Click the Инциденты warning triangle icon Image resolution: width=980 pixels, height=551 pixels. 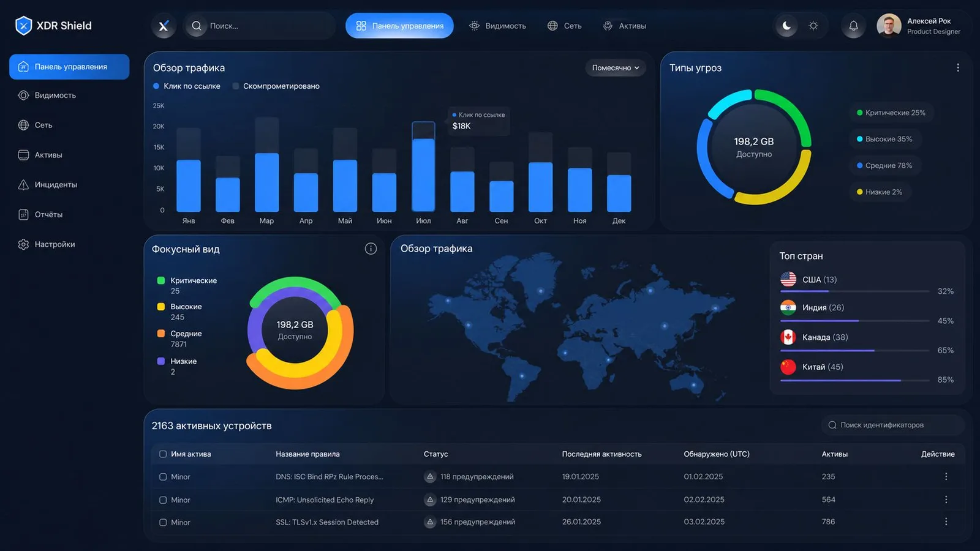[x=23, y=185]
